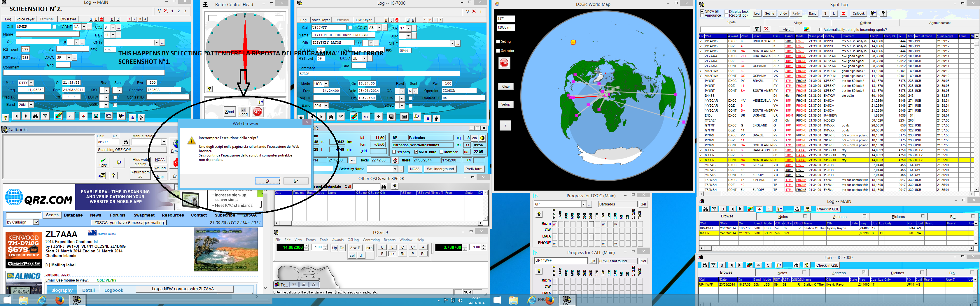Check Set rig in LOGic World Map
Viewport: 980px width, 306px height.
[x=498, y=41]
